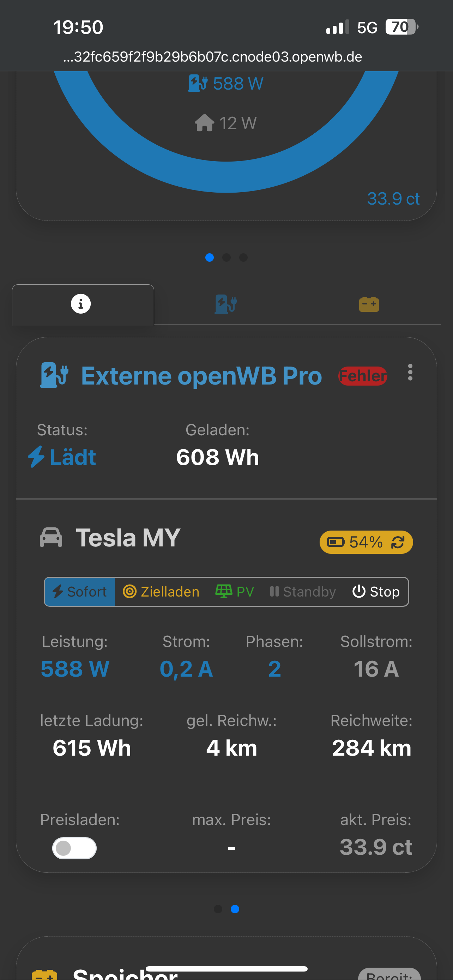The height and width of the screenshot is (980, 453).
Task: Show first charge point card dot
Action: (x=218, y=909)
